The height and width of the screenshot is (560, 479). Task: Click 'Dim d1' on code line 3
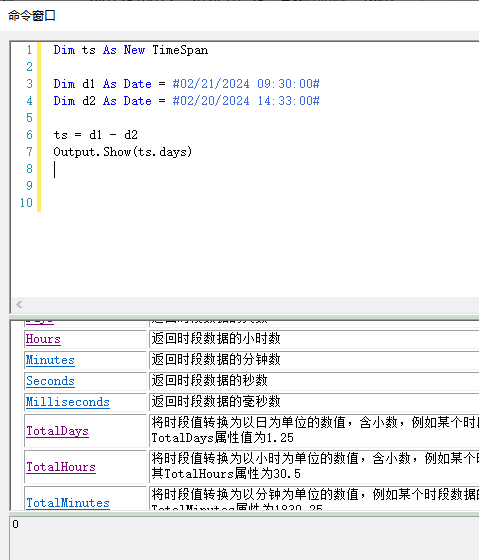[x=74, y=84]
